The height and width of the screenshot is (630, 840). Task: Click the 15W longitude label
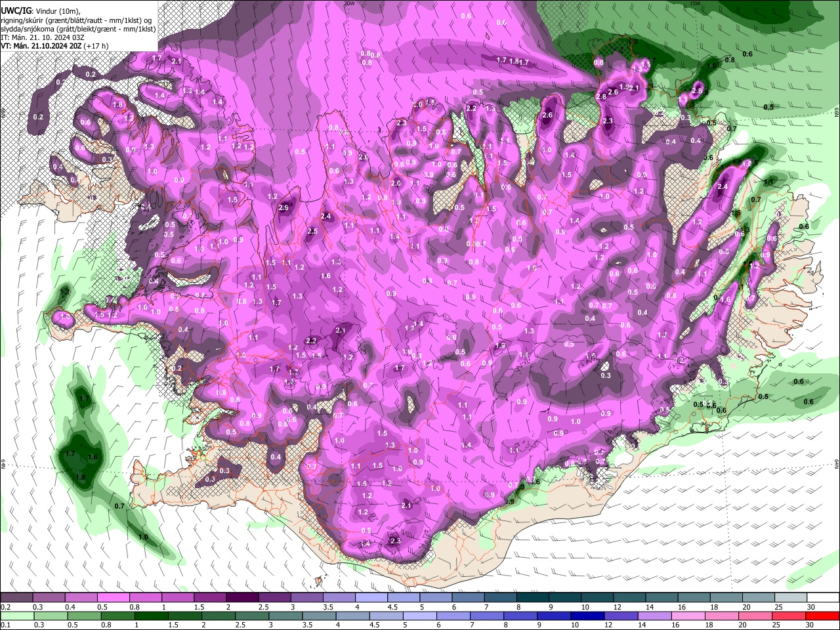click(x=696, y=3)
